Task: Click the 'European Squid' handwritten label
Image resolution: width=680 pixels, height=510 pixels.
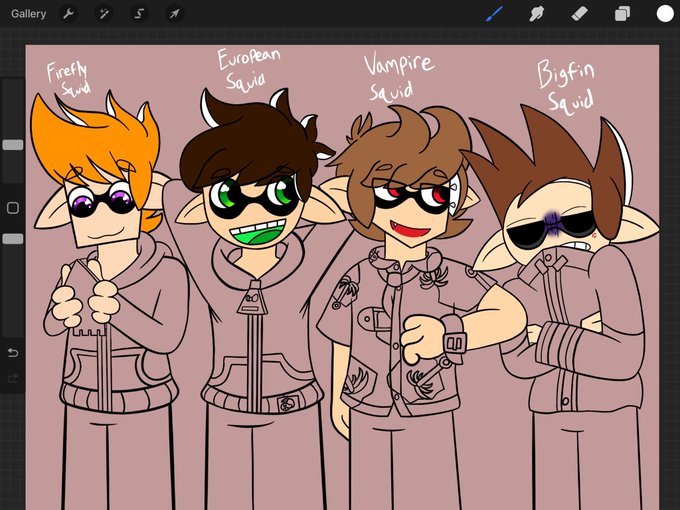Action: 249,69
